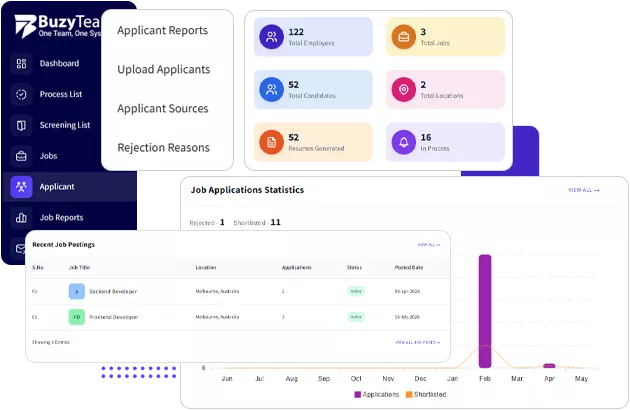The width and height of the screenshot is (630, 410).
Task: Click the Status column header
Action: point(354,268)
